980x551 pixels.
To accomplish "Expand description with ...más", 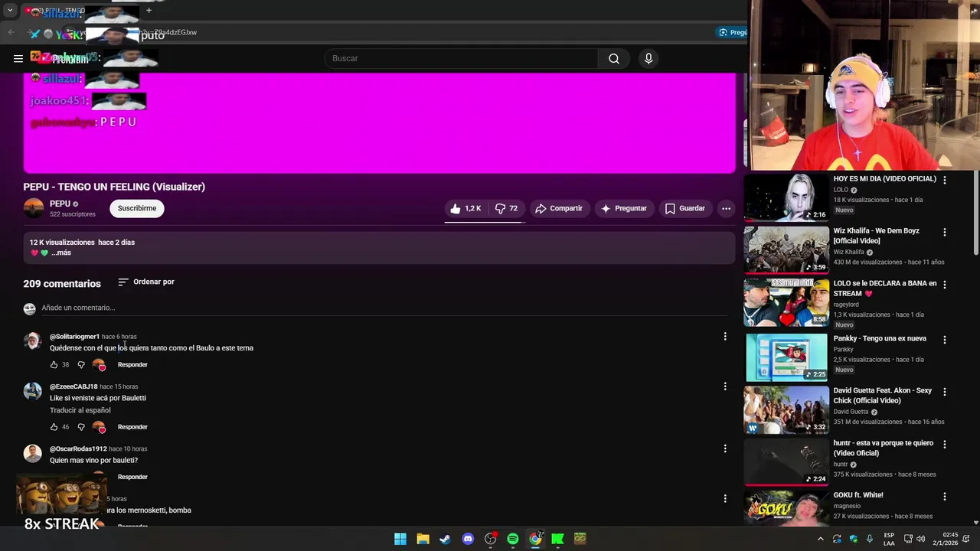I will coord(61,253).
